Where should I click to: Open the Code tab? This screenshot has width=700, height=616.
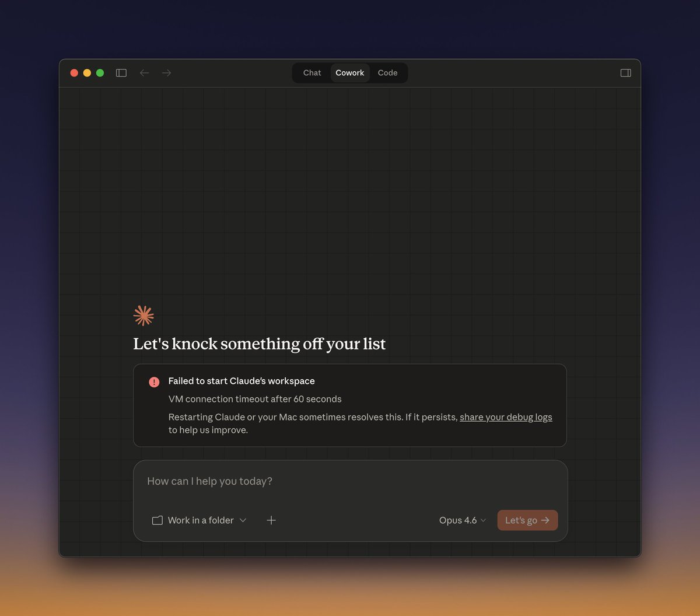point(387,73)
